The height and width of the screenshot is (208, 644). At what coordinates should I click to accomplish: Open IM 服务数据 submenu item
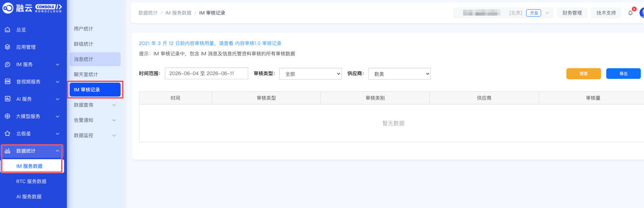32,166
